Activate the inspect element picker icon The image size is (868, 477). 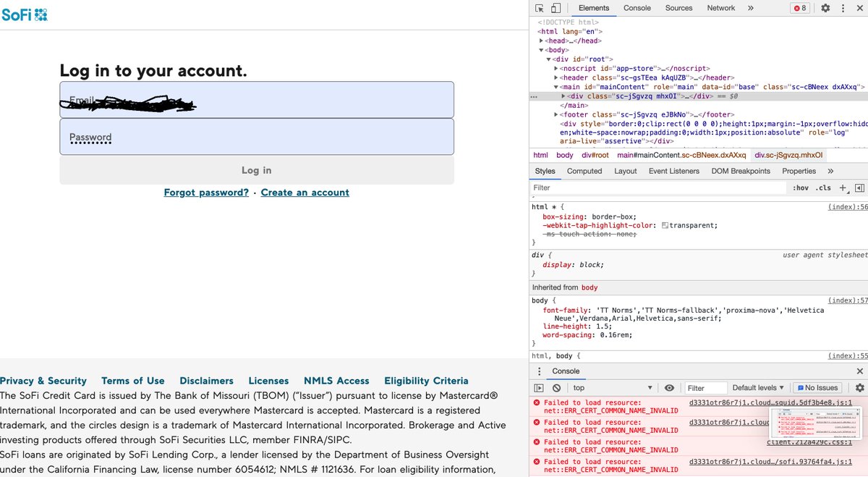[540, 8]
